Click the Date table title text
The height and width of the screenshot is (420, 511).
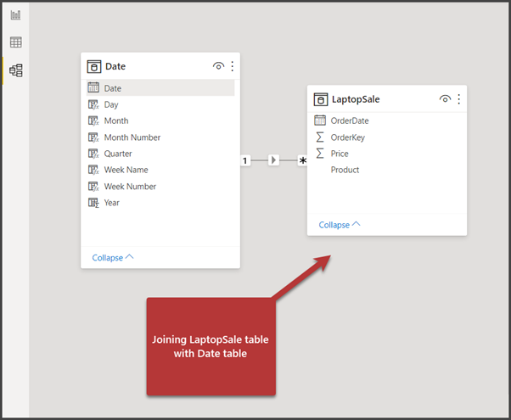(x=115, y=66)
